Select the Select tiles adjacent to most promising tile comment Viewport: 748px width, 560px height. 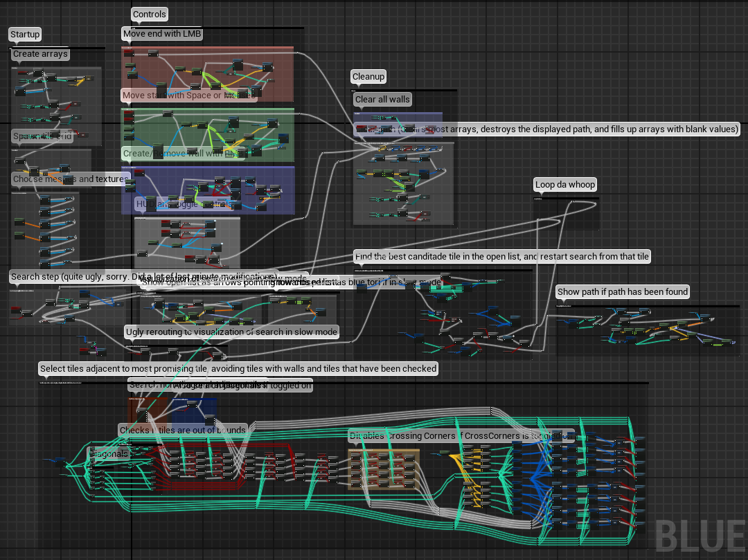[x=238, y=369]
